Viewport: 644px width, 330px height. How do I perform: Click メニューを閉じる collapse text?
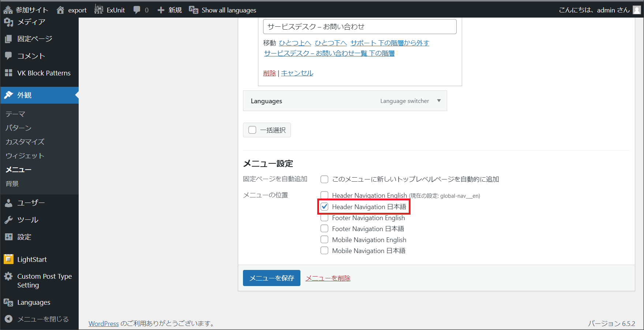point(43,319)
